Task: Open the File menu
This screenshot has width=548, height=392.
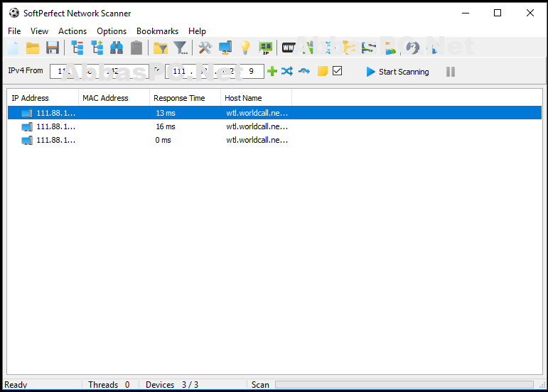Action: click(14, 31)
